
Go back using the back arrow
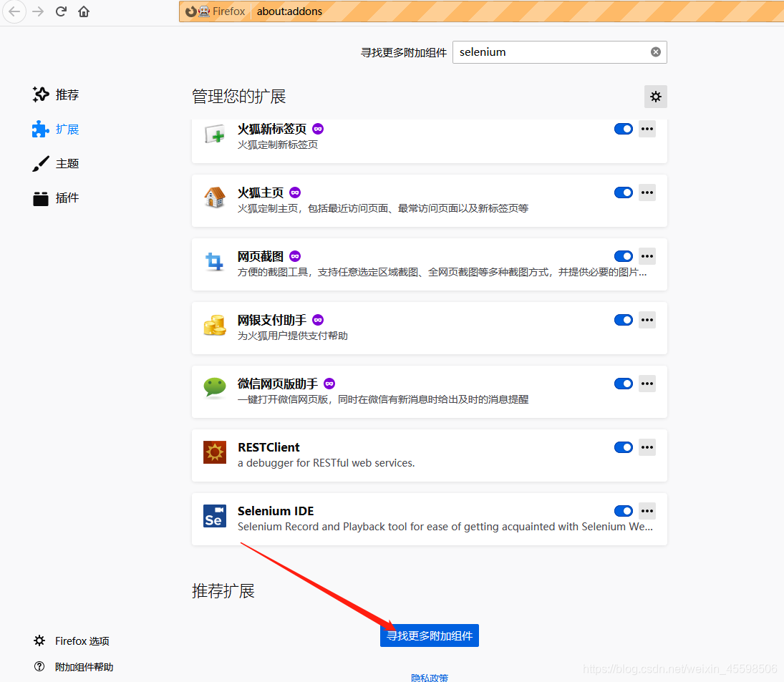(14, 11)
